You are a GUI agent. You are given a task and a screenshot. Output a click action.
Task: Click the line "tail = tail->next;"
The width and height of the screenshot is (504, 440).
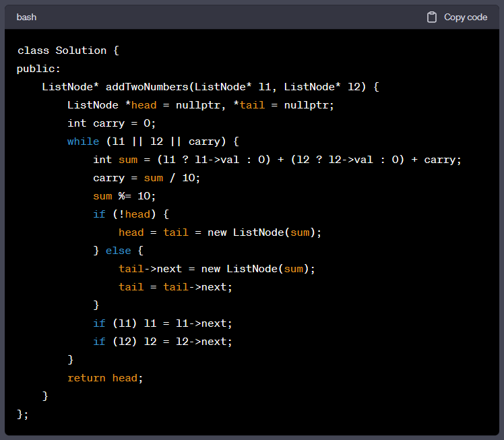(x=175, y=287)
